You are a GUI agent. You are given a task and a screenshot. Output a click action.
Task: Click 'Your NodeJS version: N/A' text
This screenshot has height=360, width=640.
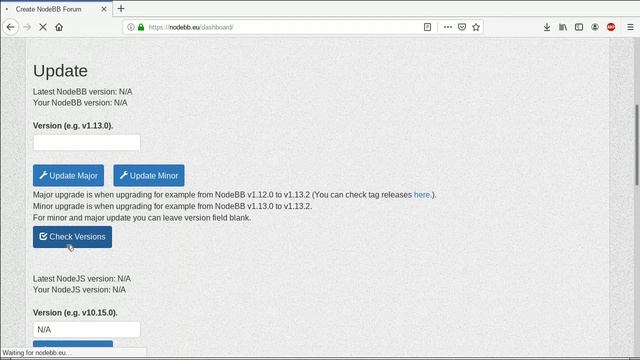coord(80,290)
